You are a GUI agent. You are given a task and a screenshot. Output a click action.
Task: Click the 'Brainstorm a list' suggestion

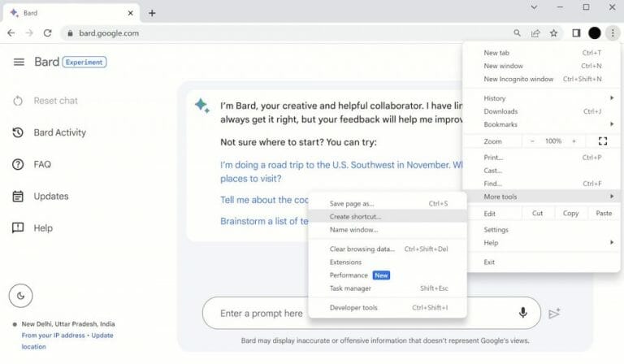264,221
